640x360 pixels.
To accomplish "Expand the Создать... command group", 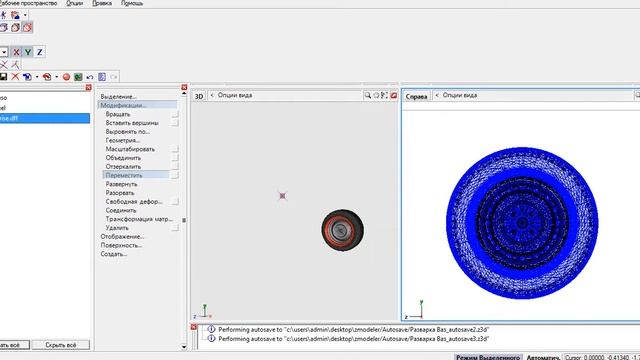I will (114, 254).
